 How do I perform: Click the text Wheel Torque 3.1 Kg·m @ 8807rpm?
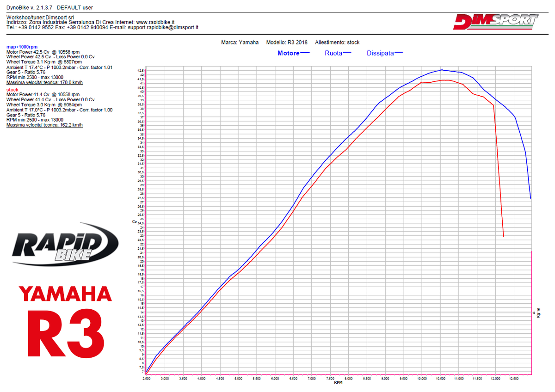coord(44,62)
